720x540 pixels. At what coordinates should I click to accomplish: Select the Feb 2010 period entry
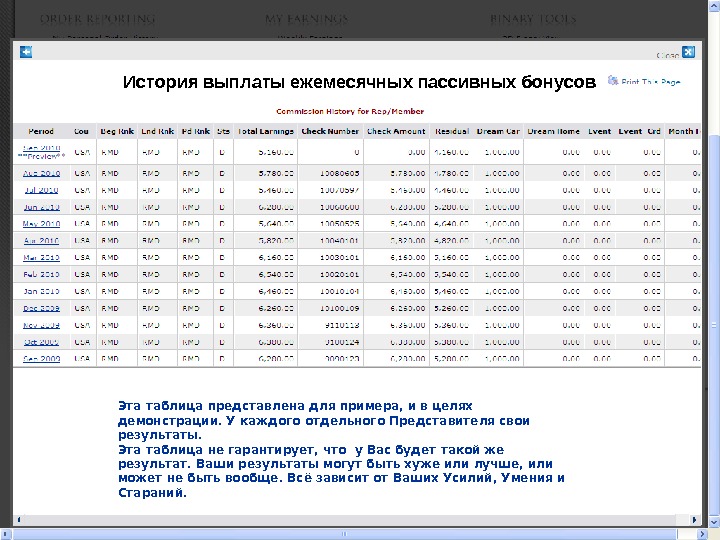click(x=41, y=274)
